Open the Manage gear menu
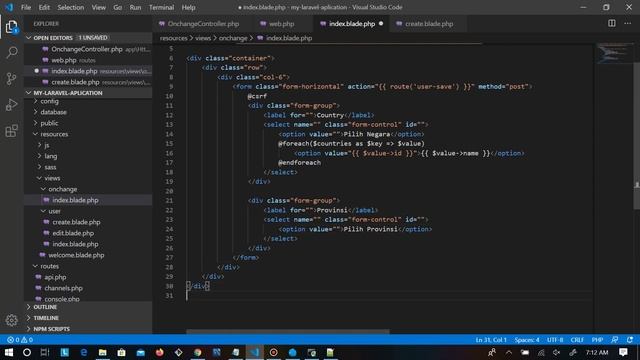This screenshot has height=360, width=640. (x=11, y=320)
